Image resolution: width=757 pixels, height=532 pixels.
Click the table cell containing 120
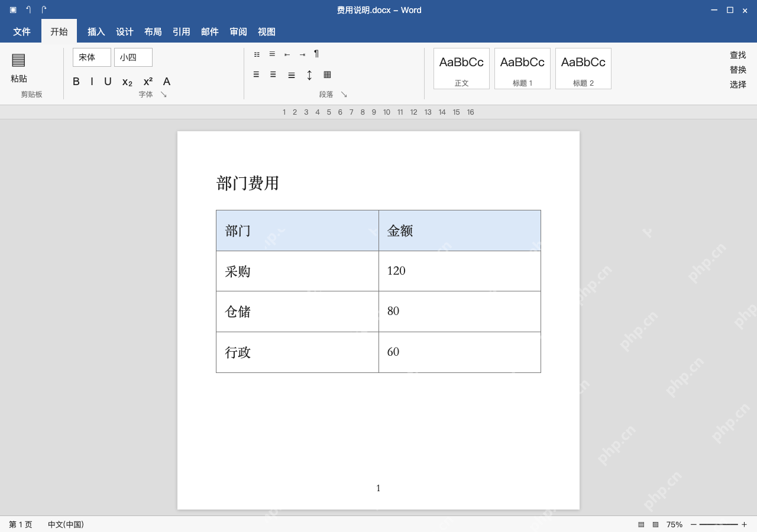pyautogui.click(x=460, y=271)
